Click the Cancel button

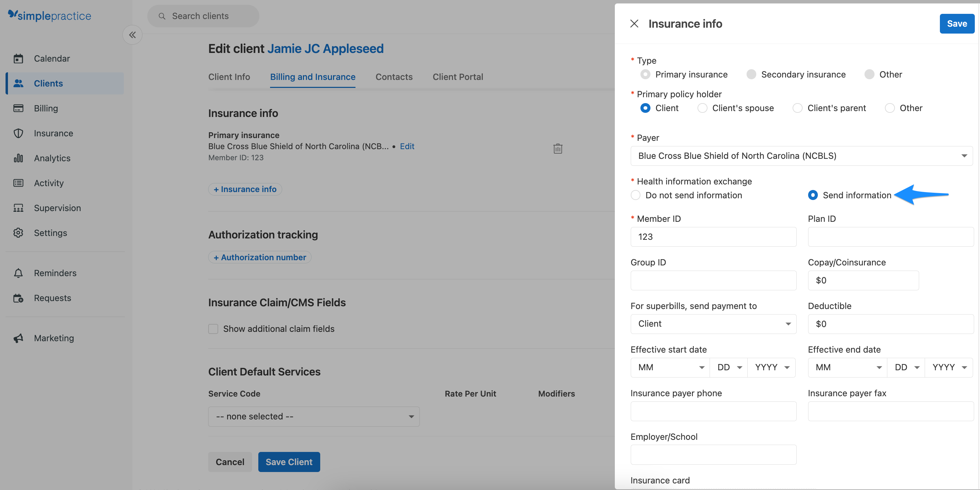coord(230,462)
